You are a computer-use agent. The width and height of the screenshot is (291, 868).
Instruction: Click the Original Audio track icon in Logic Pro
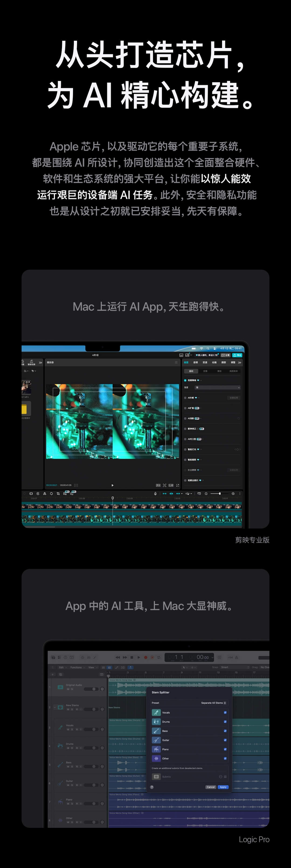(60, 687)
